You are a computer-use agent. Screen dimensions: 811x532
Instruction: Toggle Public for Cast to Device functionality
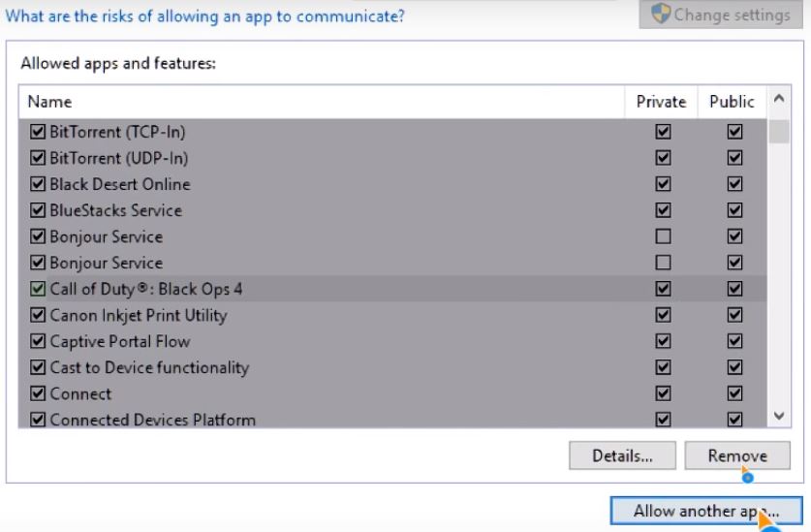coord(734,367)
